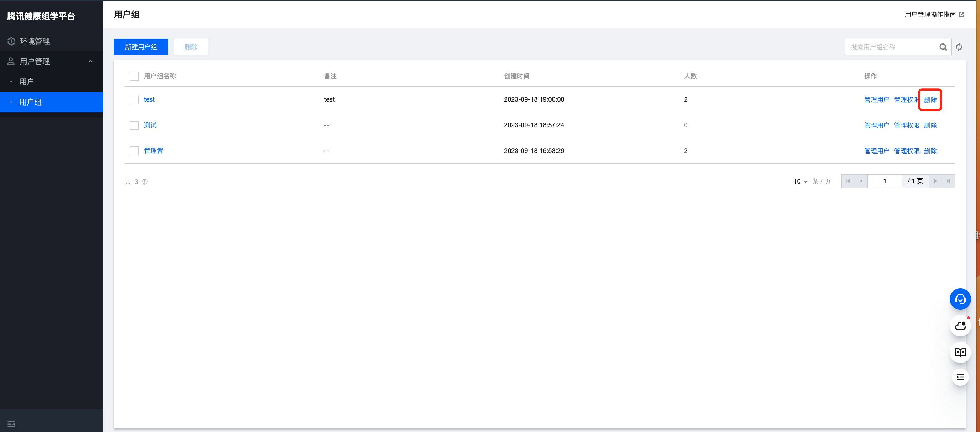Image resolution: width=980 pixels, height=432 pixels.
Task: Toggle the select-all header checkbox
Action: pos(134,76)
